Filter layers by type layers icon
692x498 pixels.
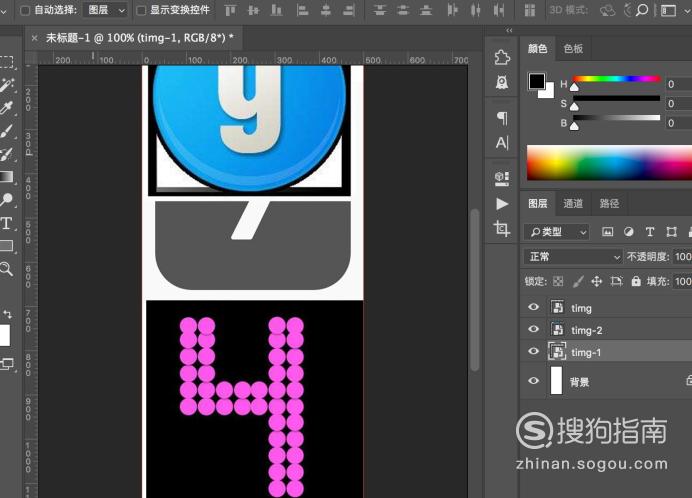click(x=650, y=232)
